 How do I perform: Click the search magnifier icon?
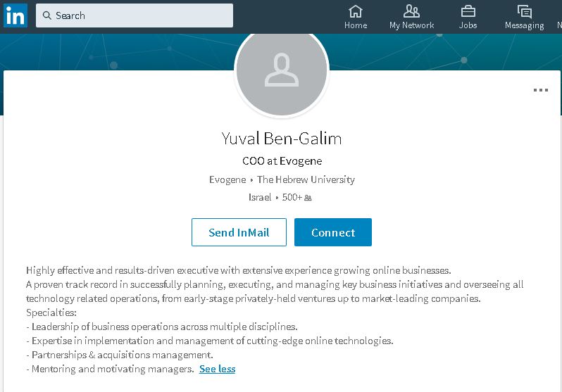pyautogui.click(x=46, y=15)
